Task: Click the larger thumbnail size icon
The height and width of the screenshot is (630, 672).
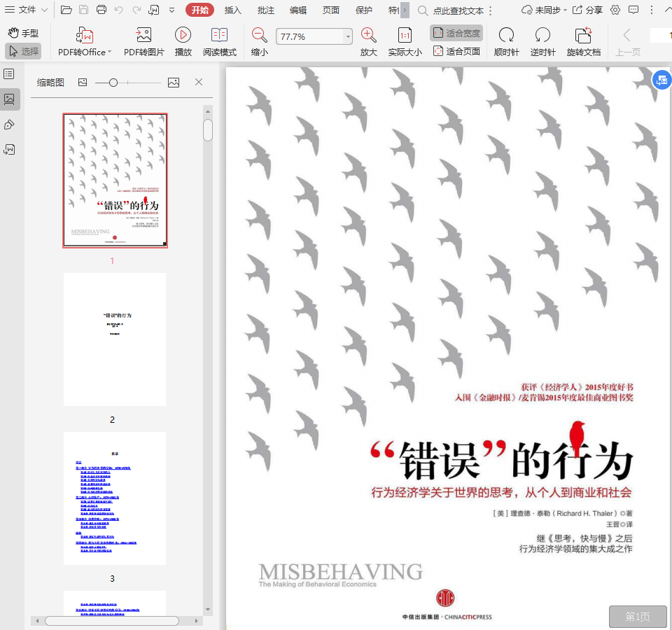Action: (x=174, y=83)
